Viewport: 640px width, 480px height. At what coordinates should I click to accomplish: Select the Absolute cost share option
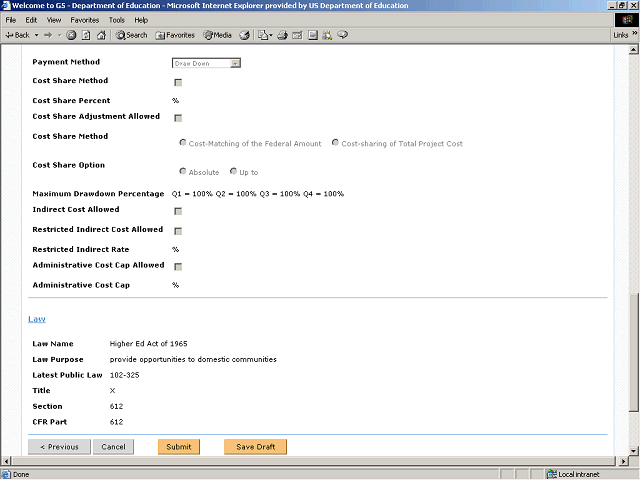click(182, 171)
